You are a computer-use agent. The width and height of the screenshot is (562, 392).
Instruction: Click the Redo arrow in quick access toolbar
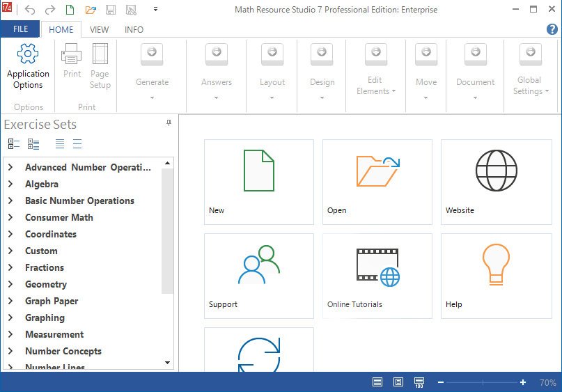50,10
